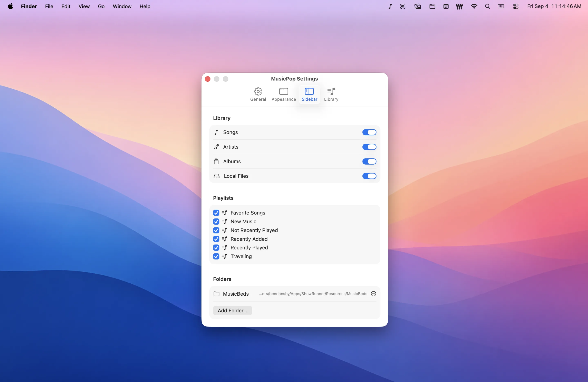Click the Traveling playlist label

coord(241,256)
